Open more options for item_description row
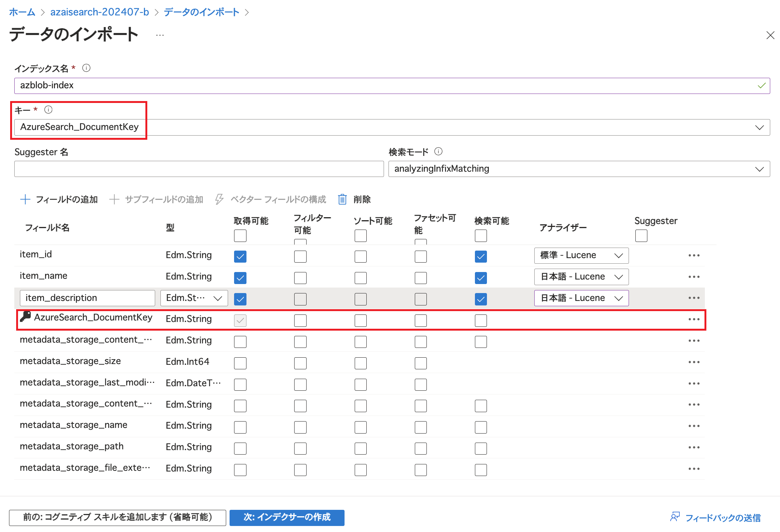Image resolution: width=780 pixels, height=532 pixels. [x=694, y=298]
